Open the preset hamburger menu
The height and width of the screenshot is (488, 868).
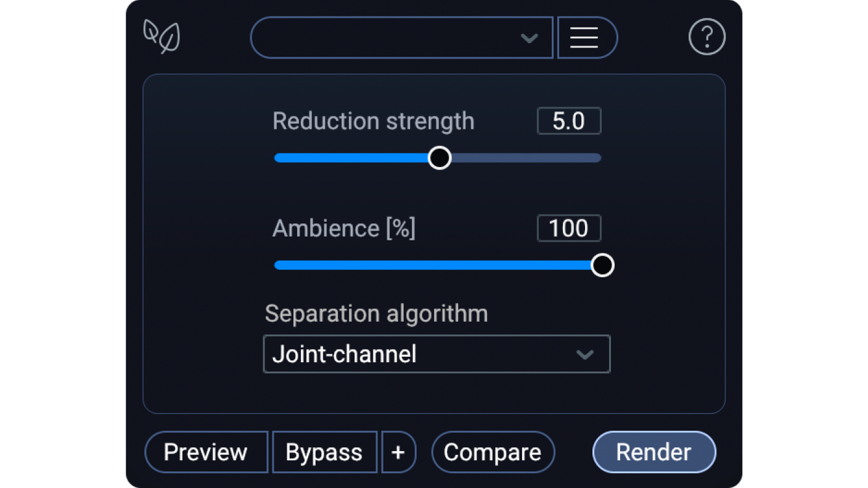click(584, 38)
